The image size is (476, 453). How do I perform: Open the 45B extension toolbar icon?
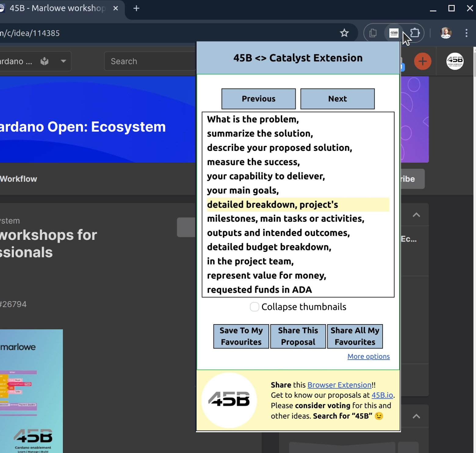[x=394, y=33]
